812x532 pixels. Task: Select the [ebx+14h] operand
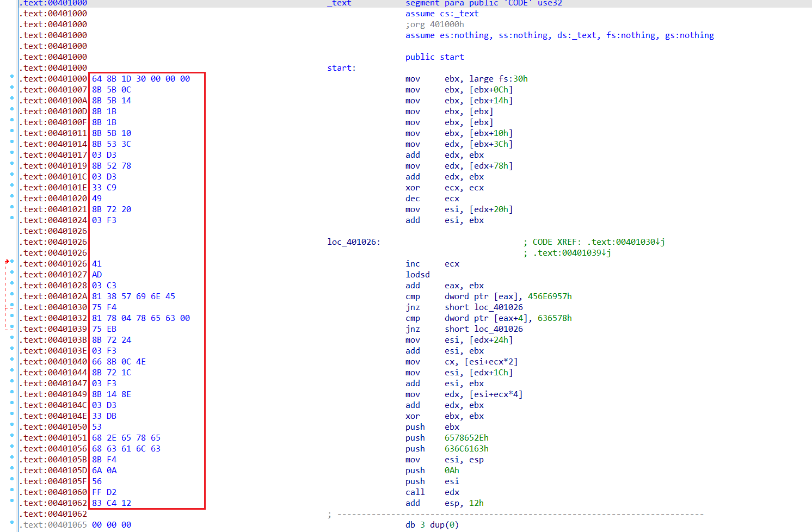coord(491,101)
